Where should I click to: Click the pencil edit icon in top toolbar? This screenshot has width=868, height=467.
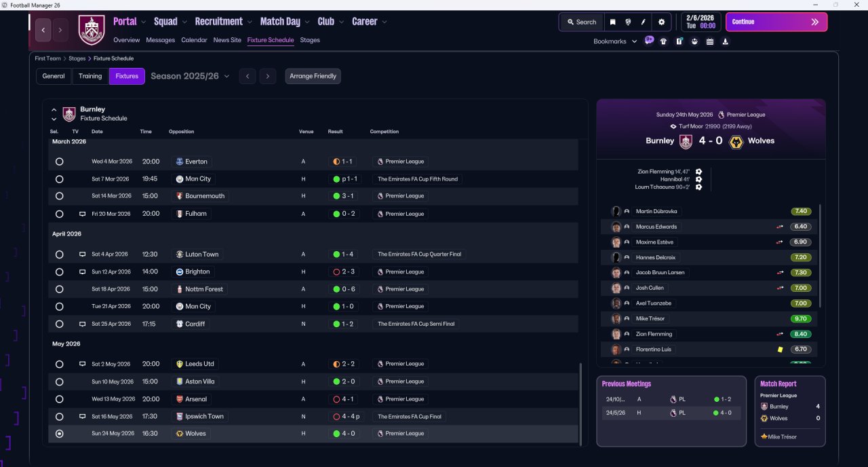(644, 22)
